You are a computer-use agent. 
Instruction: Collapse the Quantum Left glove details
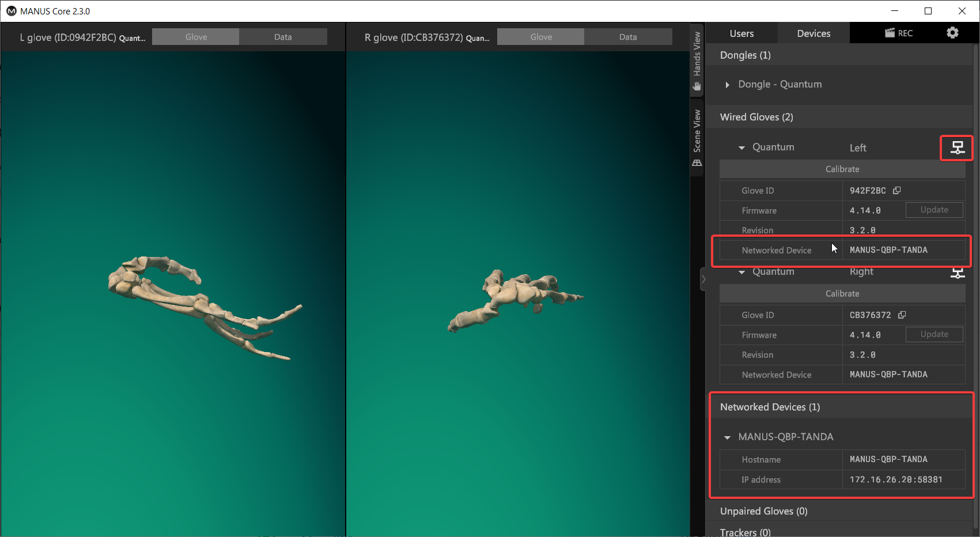[741, 148]
